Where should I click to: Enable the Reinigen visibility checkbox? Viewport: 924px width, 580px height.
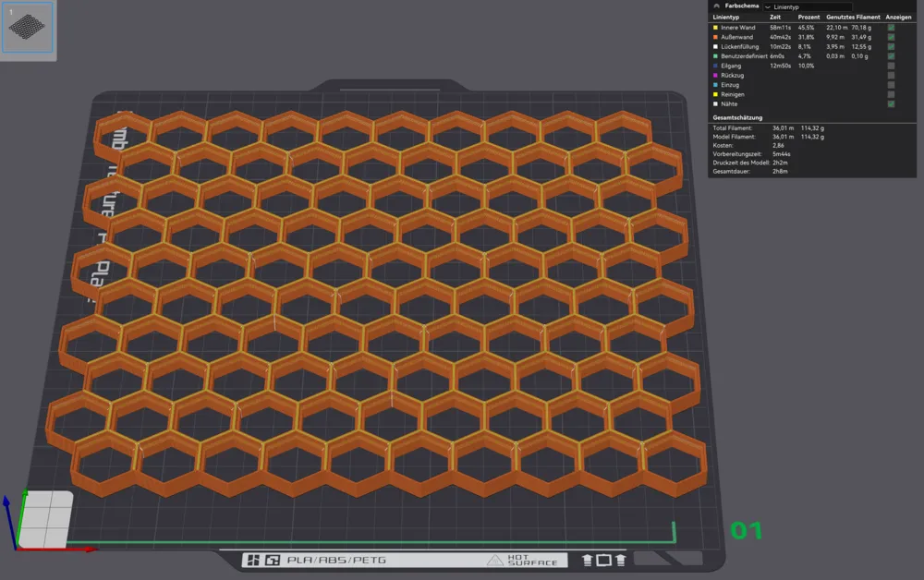coord(891,94)
